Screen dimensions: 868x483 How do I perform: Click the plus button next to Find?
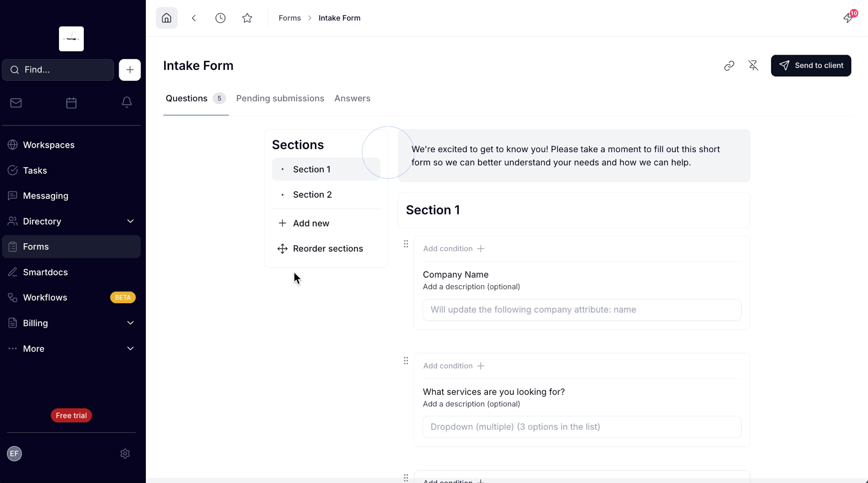tap(130, 70)
